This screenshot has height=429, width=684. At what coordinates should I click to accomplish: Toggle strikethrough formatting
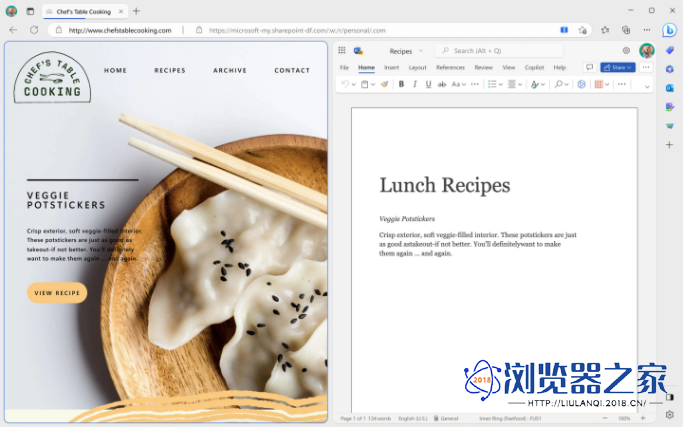pyautogui.click(x=442, y=84)
